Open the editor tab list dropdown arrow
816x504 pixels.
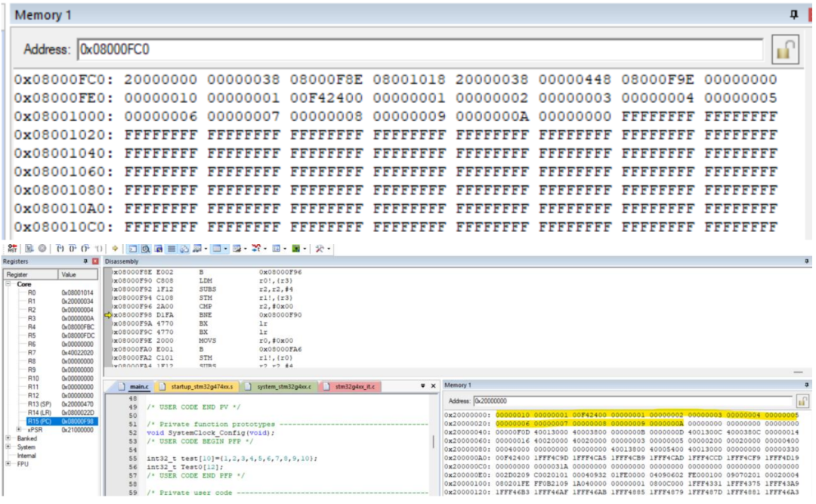click(x=422, y=386)
